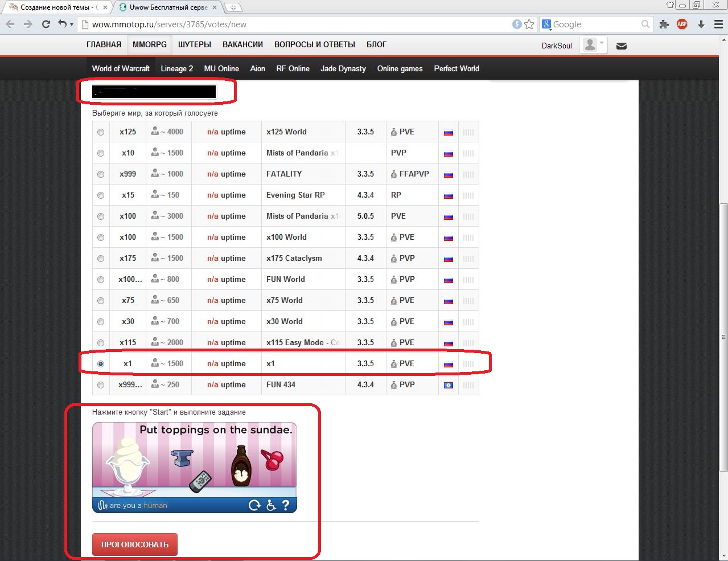The image size is (728, 561).
Task: Select RF Online in the game bar
Action: (293, 68)
